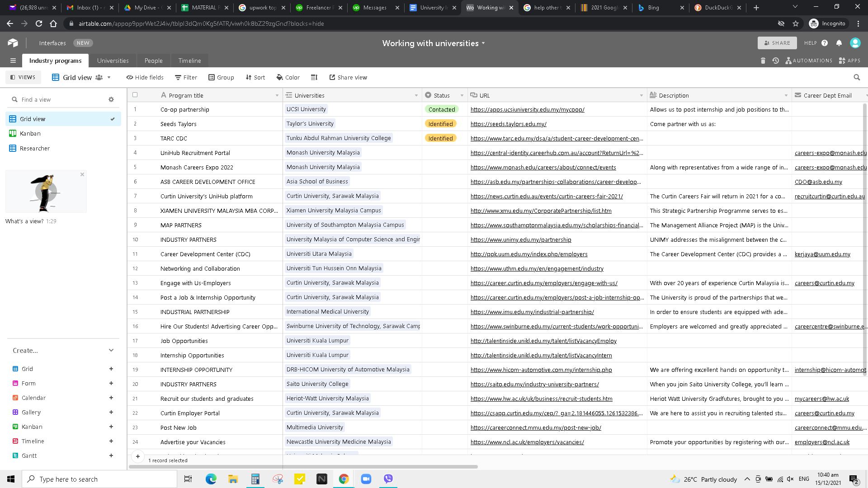The width and height of the screenshot is (868, 488).
Task: Click the search magnifier icon in toolbar
Action: pos(857,77)
